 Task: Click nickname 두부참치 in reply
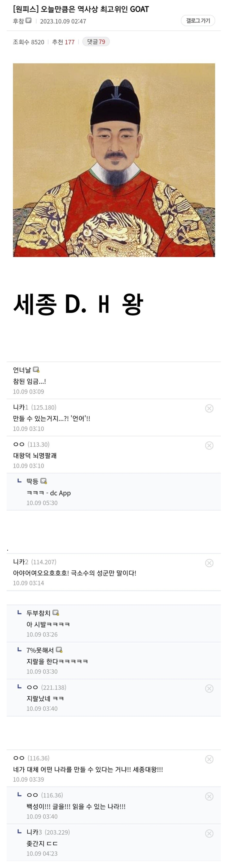[38, 613]
